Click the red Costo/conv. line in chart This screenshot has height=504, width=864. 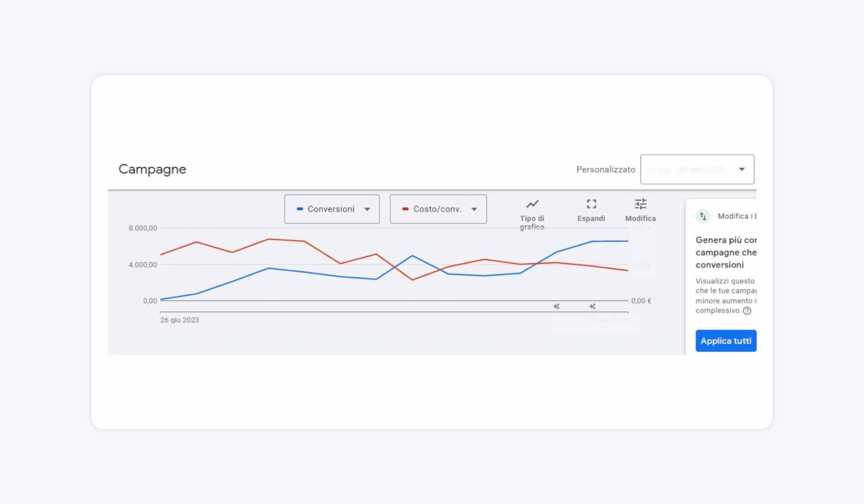268,239
